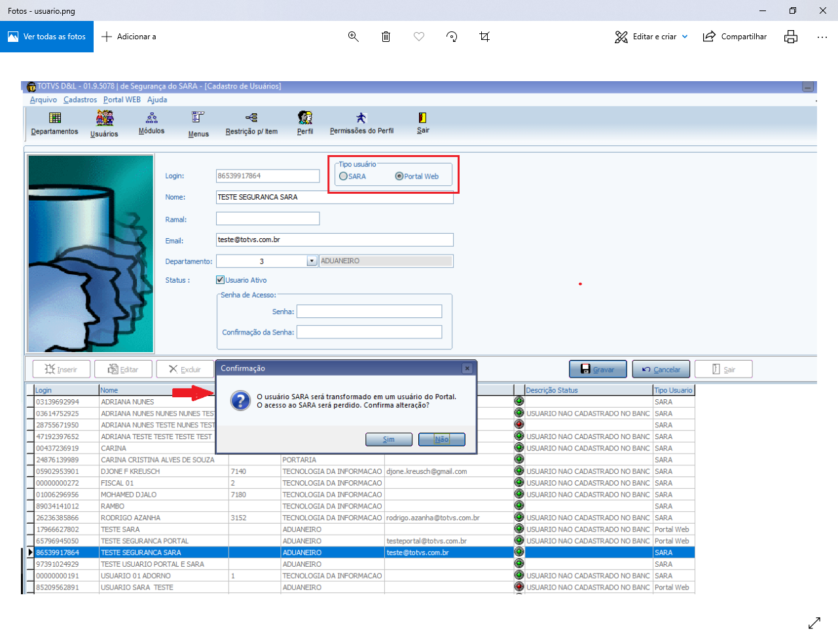Viewport: 838px width, 644px height.
Task: Delete the photo with the trash icon
Action: [386, 37]
